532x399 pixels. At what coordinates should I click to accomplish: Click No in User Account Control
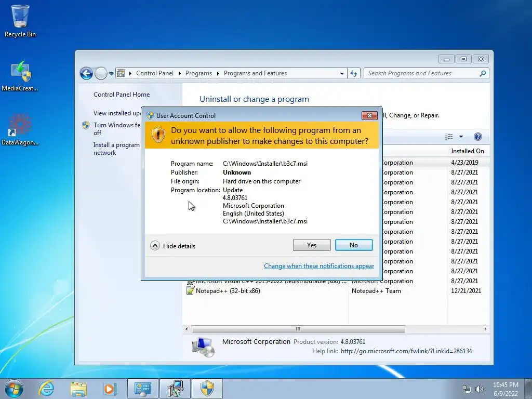tap(353, 245)
